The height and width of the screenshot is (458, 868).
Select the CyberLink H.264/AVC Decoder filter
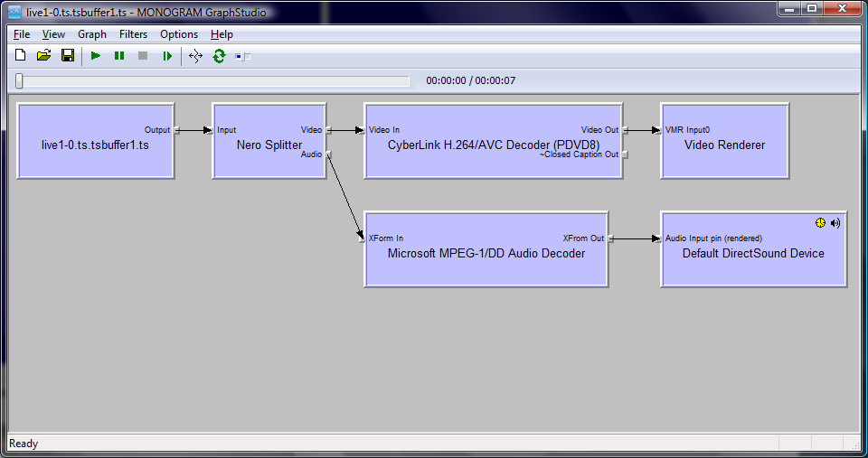click(494, 141)
